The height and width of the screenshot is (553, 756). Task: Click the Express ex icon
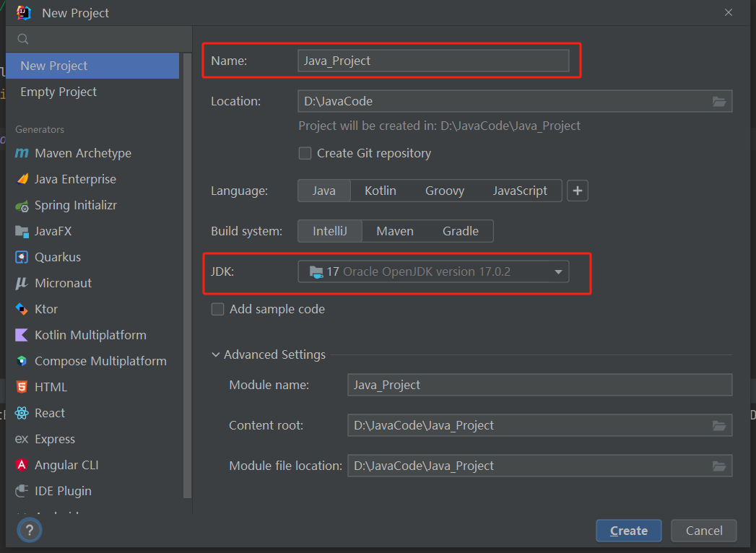22,439
